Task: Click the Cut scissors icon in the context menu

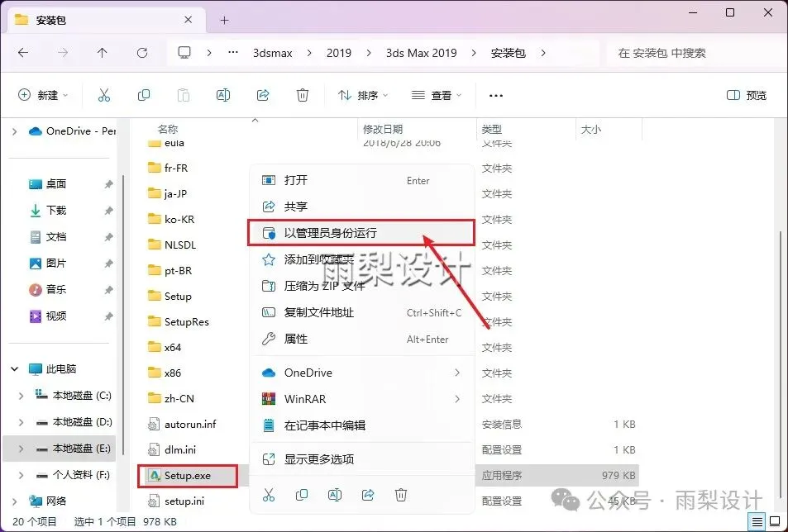Action: pyautogui.click(x=269, y=496)
